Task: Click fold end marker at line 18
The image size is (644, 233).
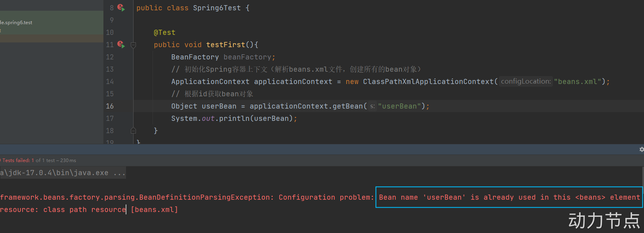Action: pos(134,131)
